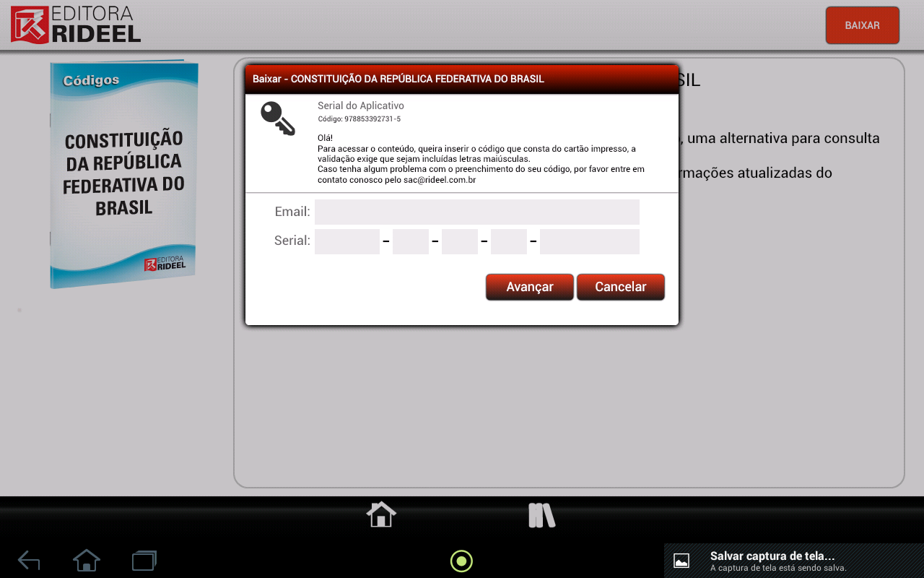Open the Constituição book cover thumbnail
Image resolution: width=924 pixels, height=578 pixels.
click(123, 175)
